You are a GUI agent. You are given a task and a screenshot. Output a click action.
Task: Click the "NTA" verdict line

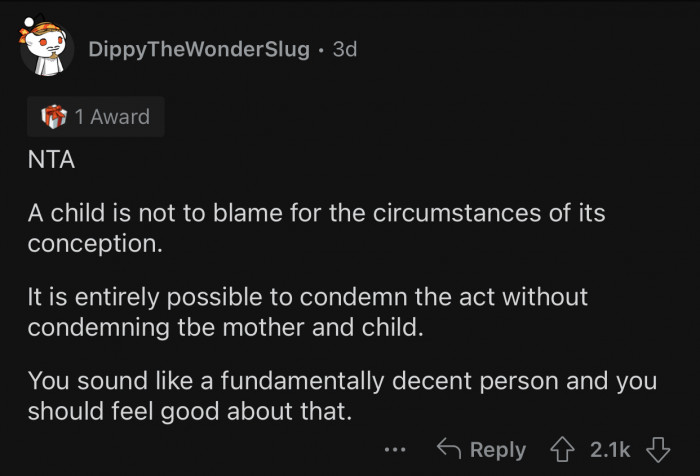(51, 159)
